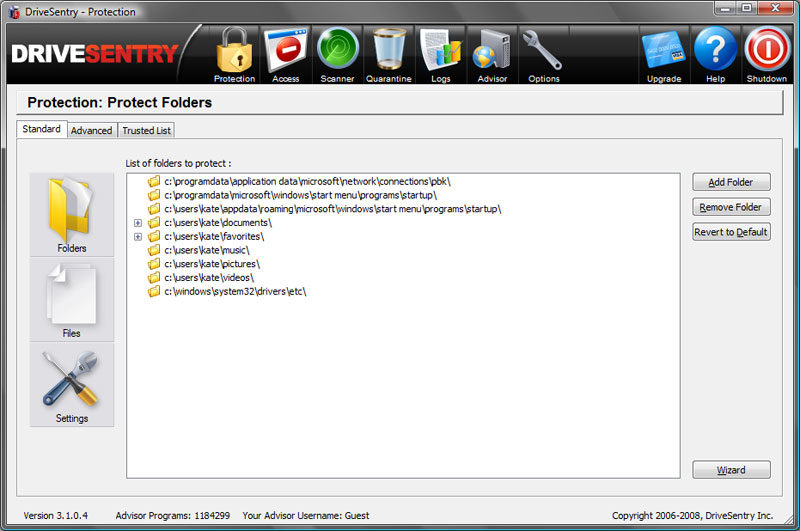Click the Add Folder button
Viewport: 800px width, 531px height.
pos(731,182)
